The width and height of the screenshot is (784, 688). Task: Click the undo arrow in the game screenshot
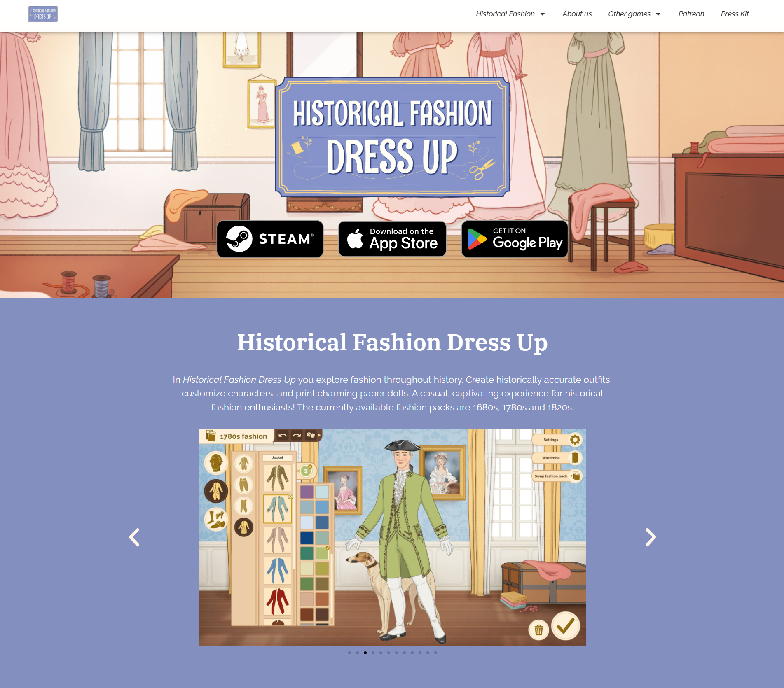coord(283,435)
